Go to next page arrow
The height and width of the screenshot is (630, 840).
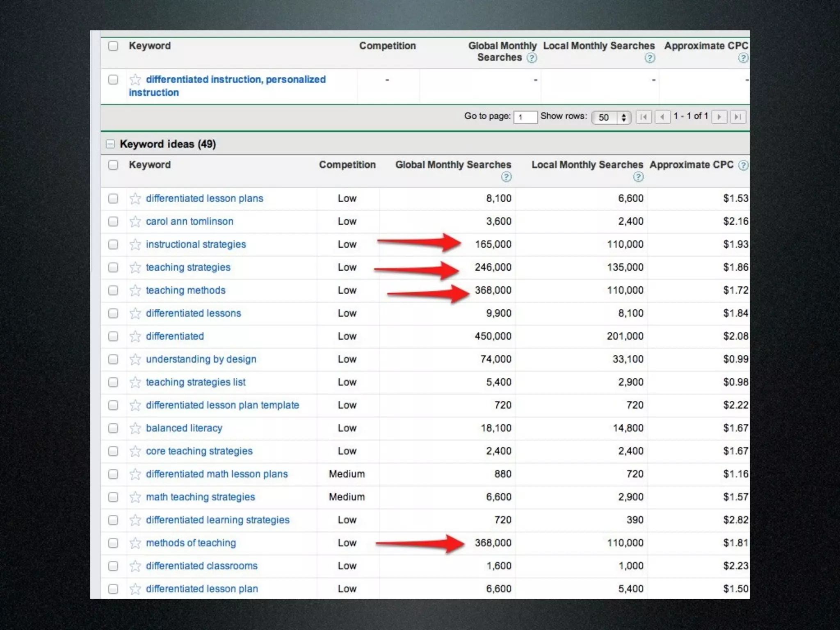coord(719,117)
